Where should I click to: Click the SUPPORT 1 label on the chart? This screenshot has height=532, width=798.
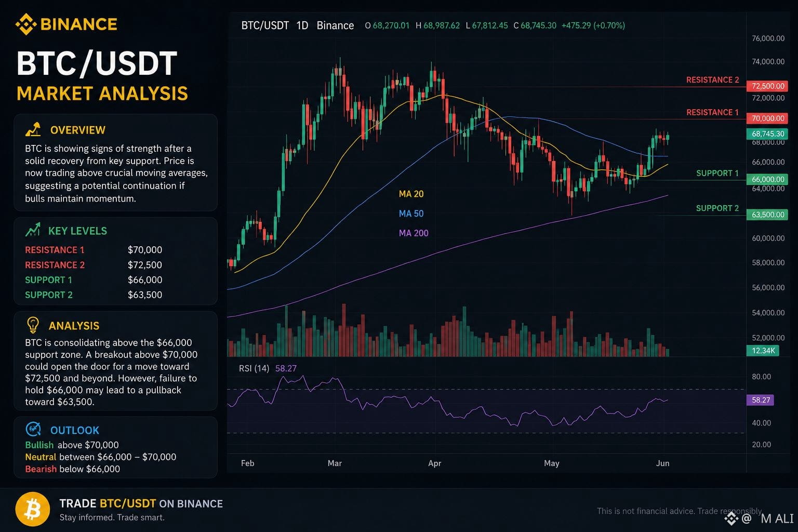pyautogui.click(x=717, y=174)
